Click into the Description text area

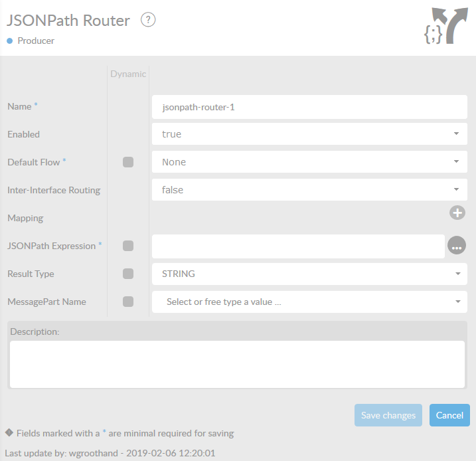[237, 363]
